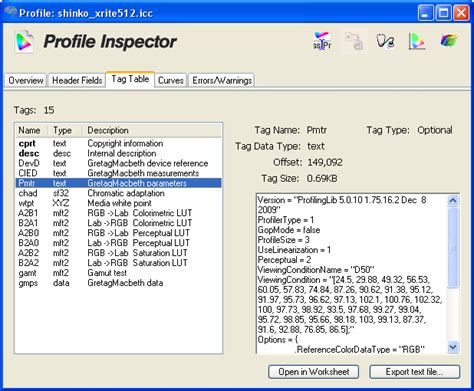Select the gamt Gamut test row

click(118, 273)
